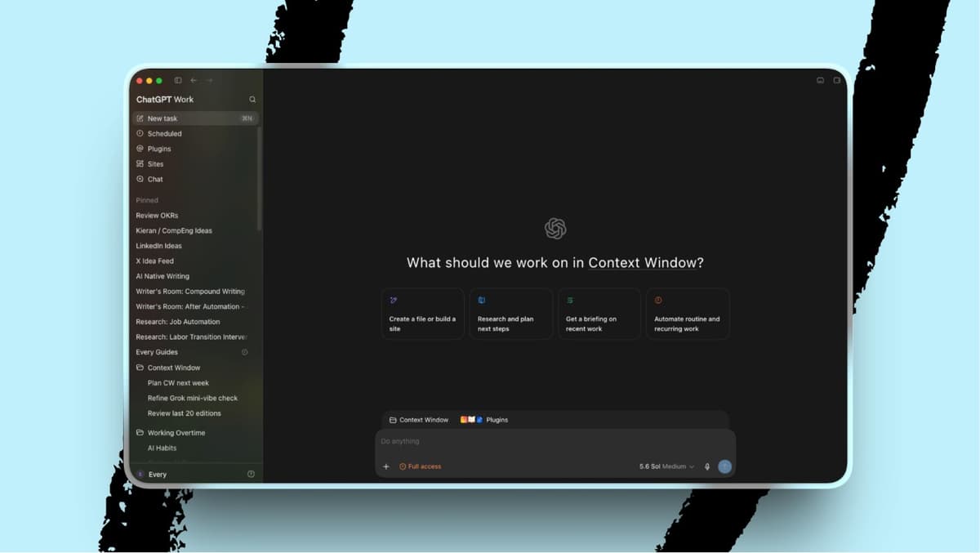Click the rightmost top-right window icon
980x553 pixels.
pyautogui.click(x=837, y=80)
